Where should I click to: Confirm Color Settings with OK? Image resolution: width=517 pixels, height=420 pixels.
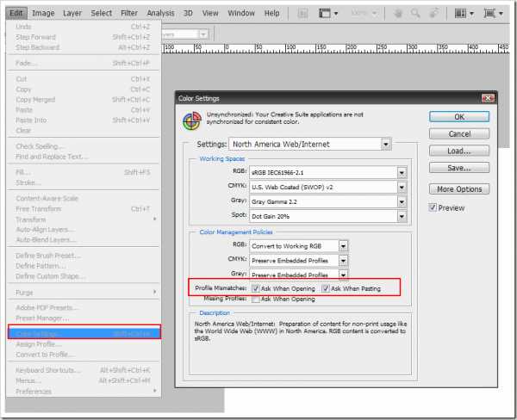click(458, 117)
